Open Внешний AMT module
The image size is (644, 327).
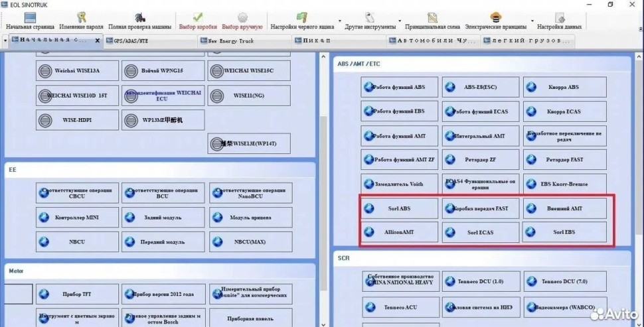coord(565,208)
